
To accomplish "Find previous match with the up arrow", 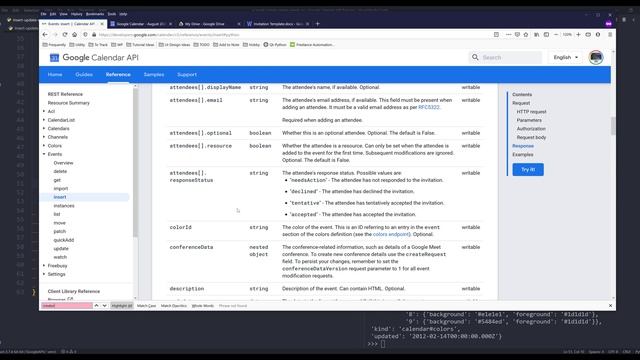I will tap(97, 306).
